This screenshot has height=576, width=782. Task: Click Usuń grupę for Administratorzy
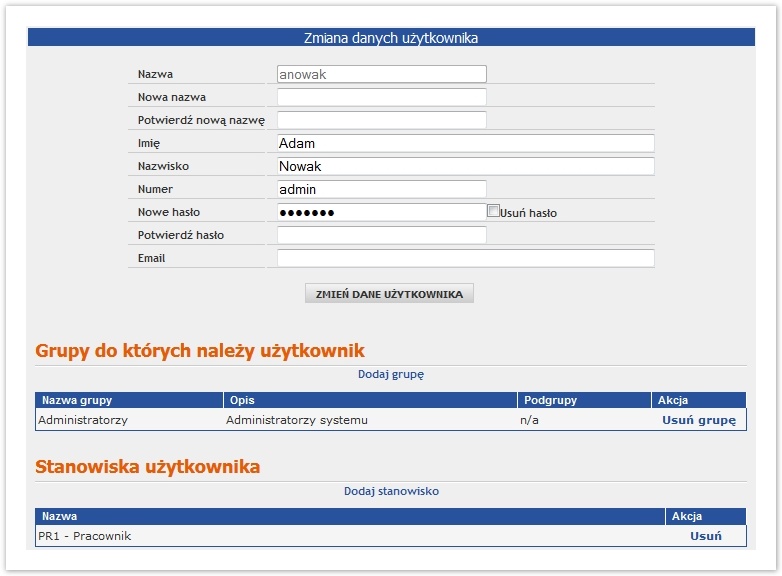[698, 420]
